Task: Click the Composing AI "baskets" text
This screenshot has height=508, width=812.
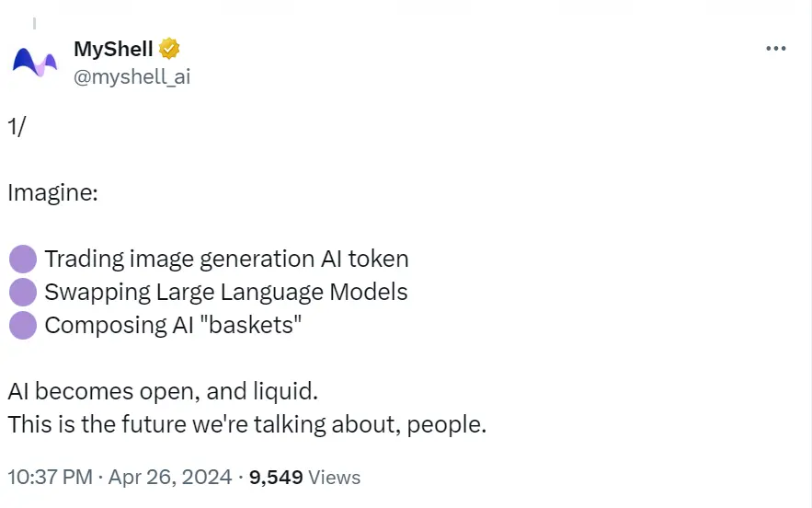Action: [x=173, y=325]
